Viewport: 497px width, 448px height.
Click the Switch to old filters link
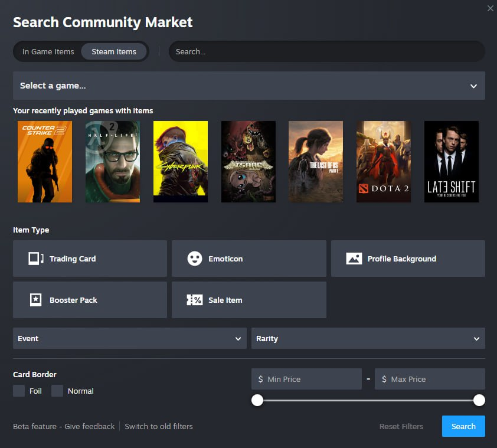[x=159, y=426]
